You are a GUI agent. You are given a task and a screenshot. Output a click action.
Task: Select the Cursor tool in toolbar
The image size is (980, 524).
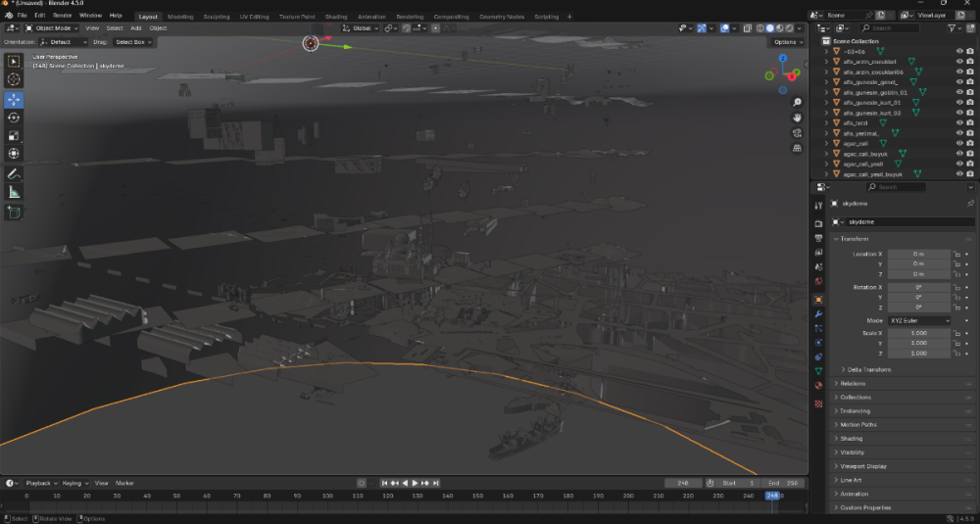pos(14,79)
